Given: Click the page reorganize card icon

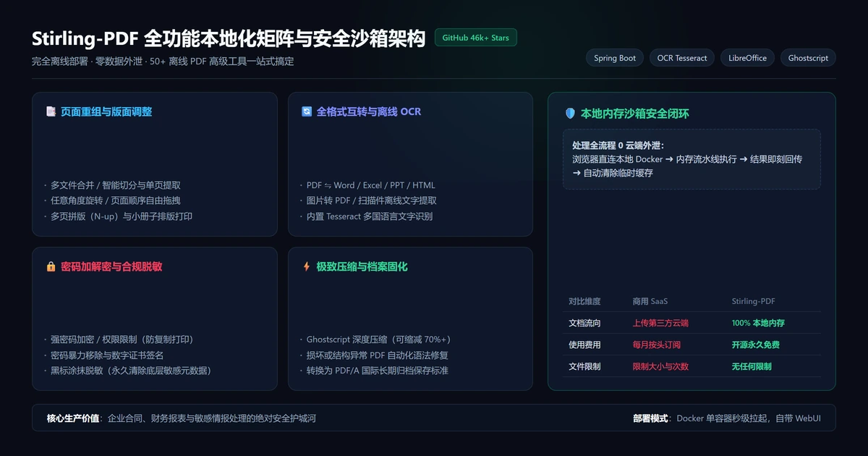Looking at the screenshot, I should [x=51, y=111].
